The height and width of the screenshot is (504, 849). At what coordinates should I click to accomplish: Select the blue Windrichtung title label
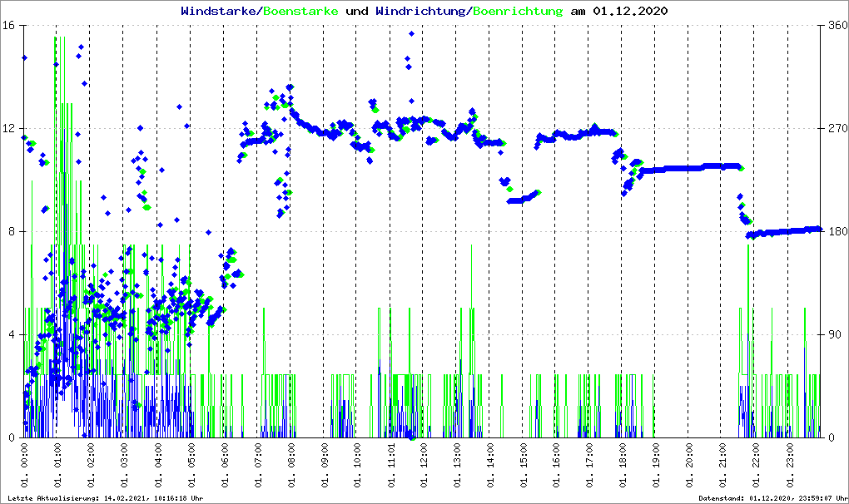[x=421, y=11]
